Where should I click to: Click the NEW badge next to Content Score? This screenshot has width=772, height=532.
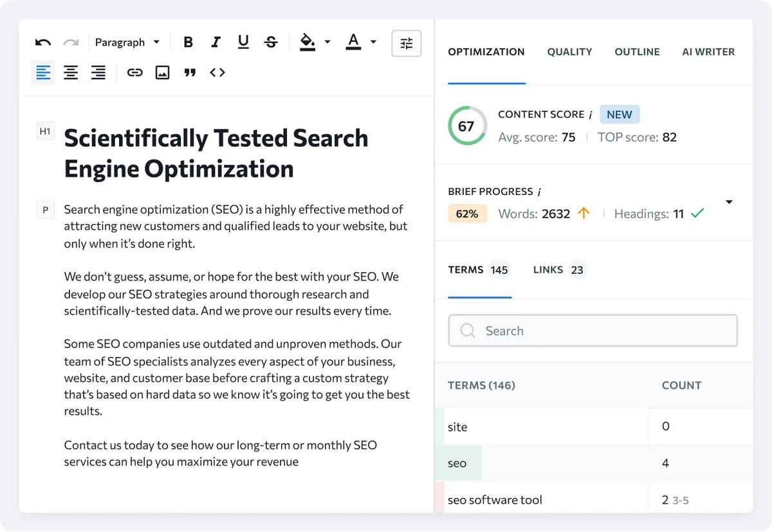[x=619, y=114]
